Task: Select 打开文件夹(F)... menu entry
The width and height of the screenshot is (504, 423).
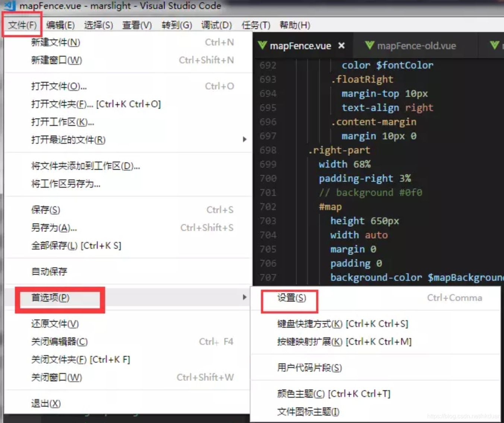Action: 128,104
